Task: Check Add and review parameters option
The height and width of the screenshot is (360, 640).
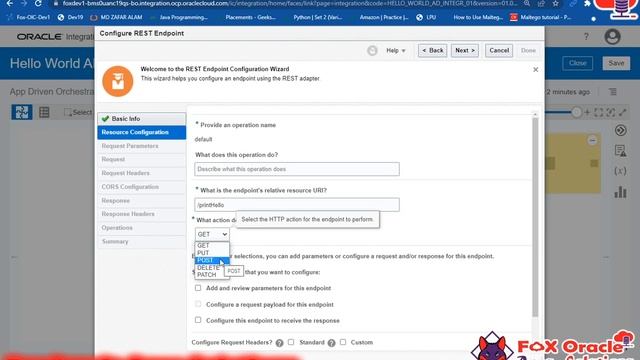Action: tap(198, 288)
